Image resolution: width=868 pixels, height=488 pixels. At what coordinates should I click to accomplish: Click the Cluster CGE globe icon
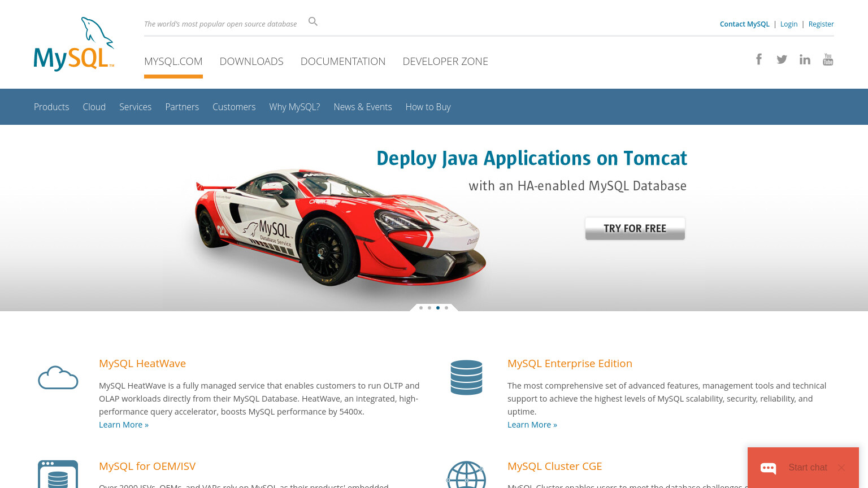[466, 474]
